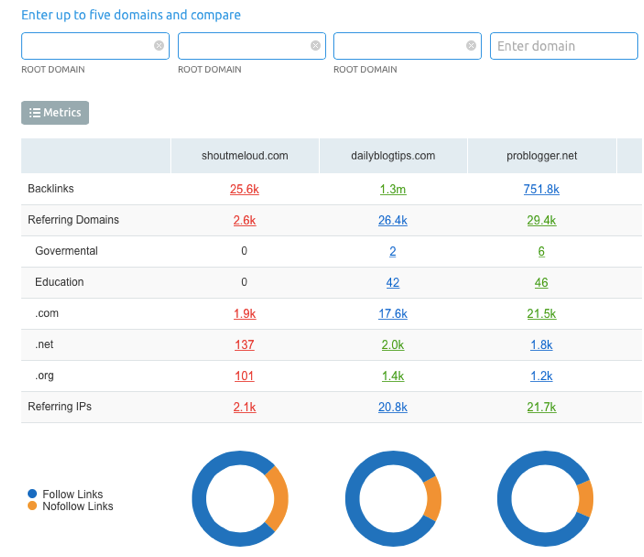Toggle Follow Links legend blue swatch

click(32, 493)
